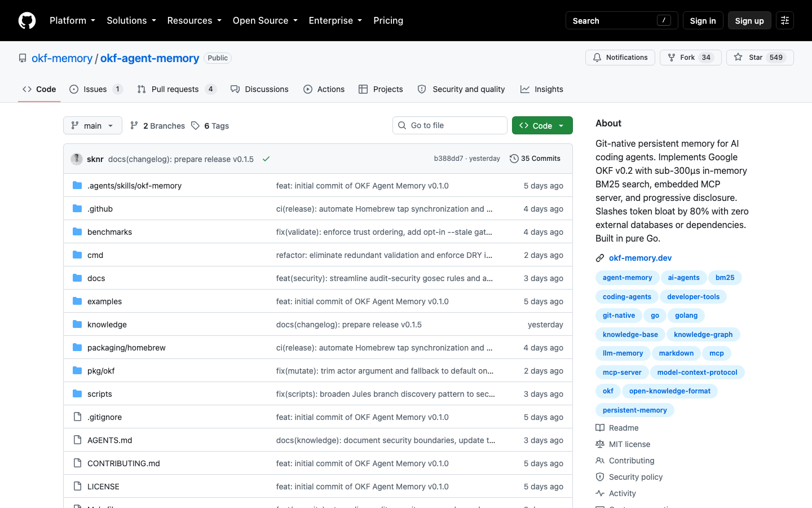This screenshot has width=812, height=508.
Task: Open the 35 Commits history
Action: (535, 159)
